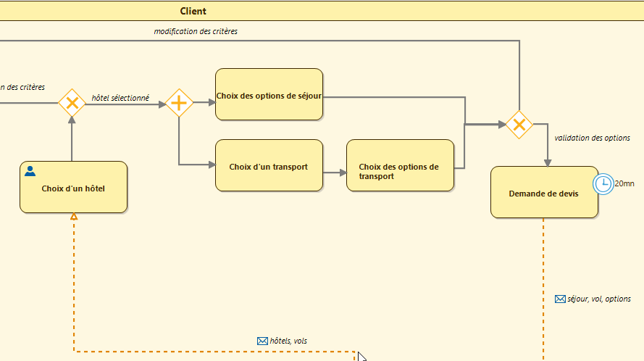This screenshot has height=361, width=644.
Task: Select the 'Choix d'un transport' task
Action: click(269, 165)
